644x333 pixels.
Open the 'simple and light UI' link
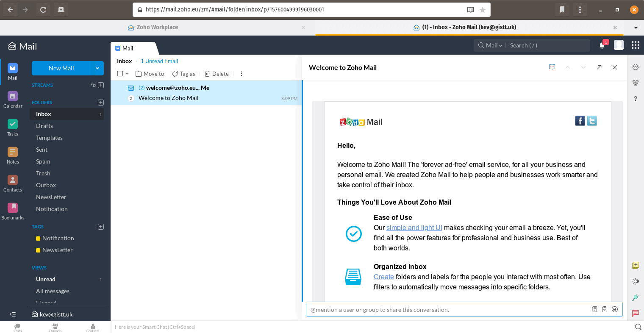(x=414, y=228)
